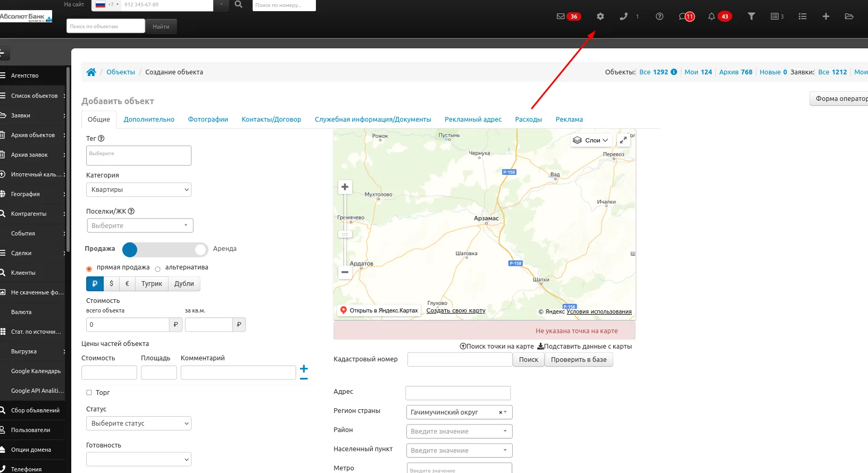Expand Список объектов sidebar item
The width and height of the screenshot is (868, 473).
click(34, 96)
